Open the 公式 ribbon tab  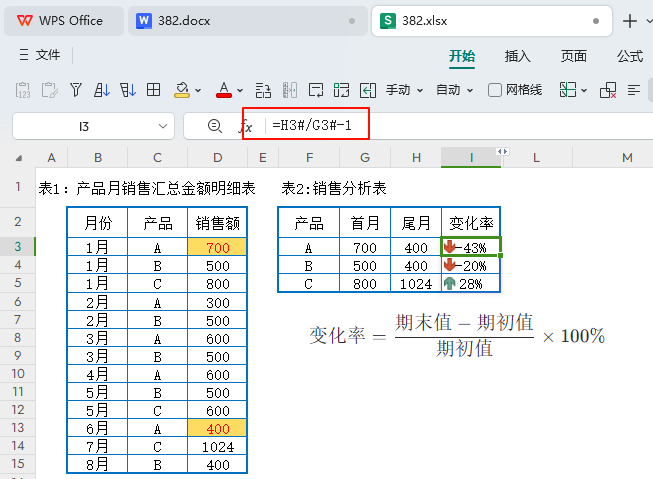coord(630,56)
